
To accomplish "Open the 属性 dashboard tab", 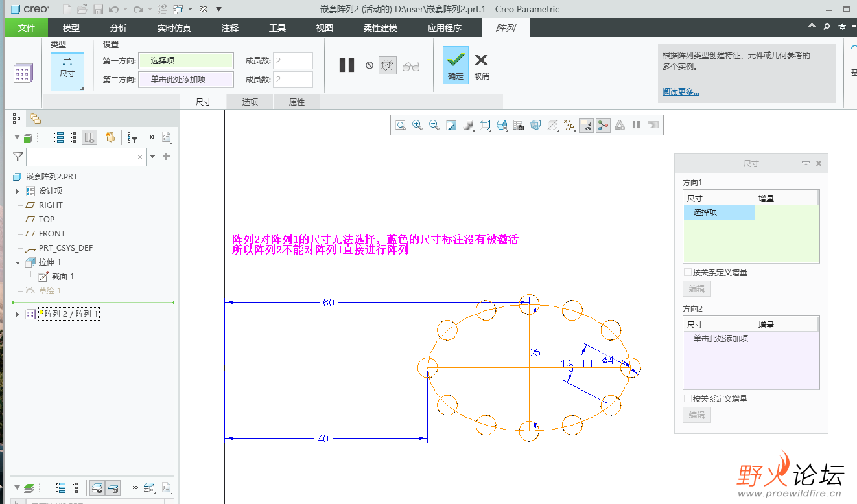I will (x=297, y=102).
